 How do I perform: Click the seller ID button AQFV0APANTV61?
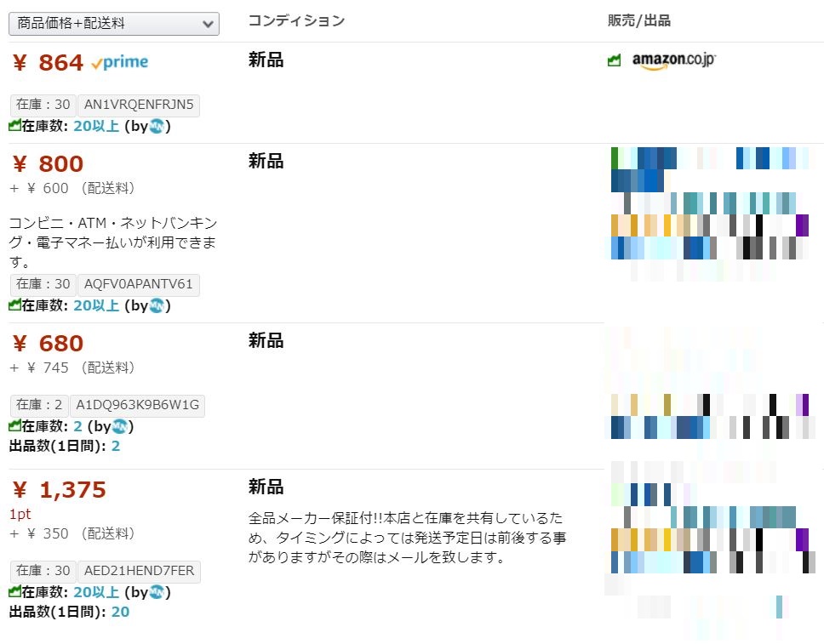tap(138, 284)
